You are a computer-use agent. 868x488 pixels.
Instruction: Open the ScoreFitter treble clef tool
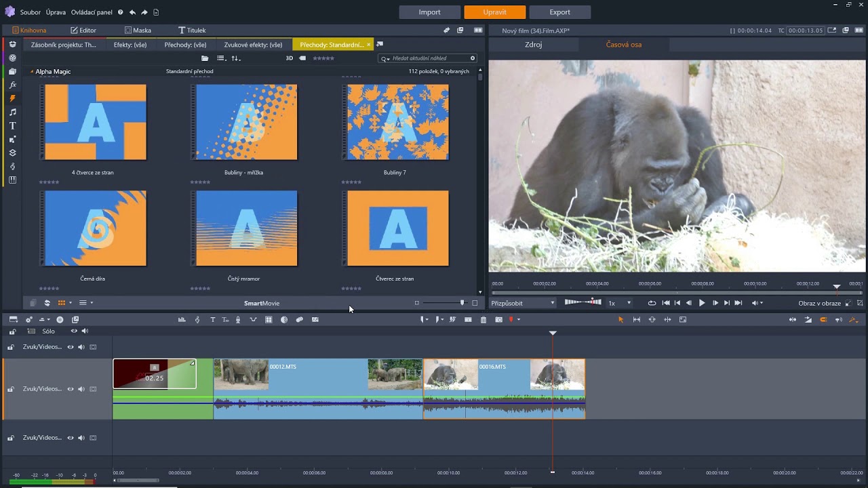(197, 319)
